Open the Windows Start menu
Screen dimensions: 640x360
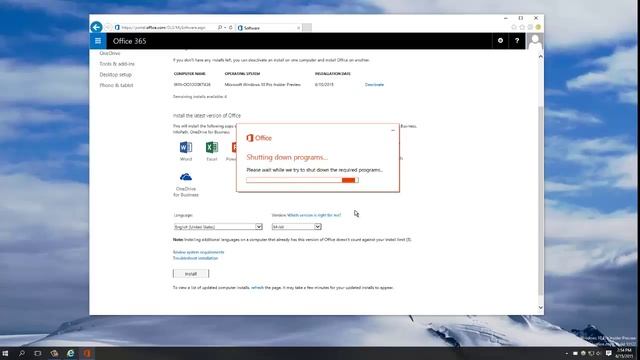pyautogui.click(x=5, y=353)
